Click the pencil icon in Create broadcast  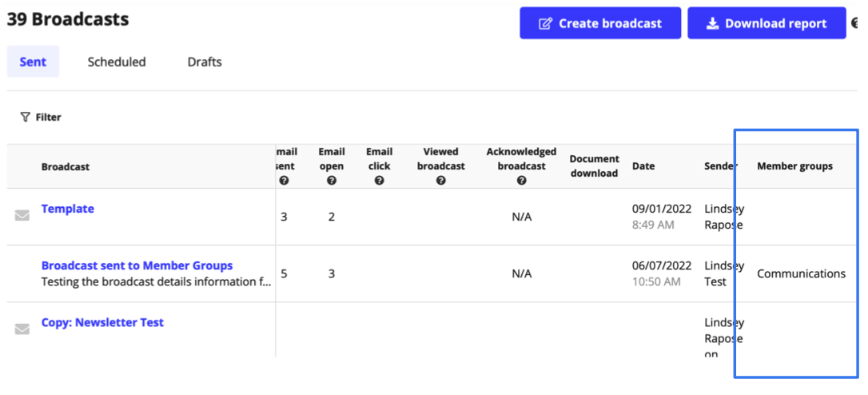545,24
